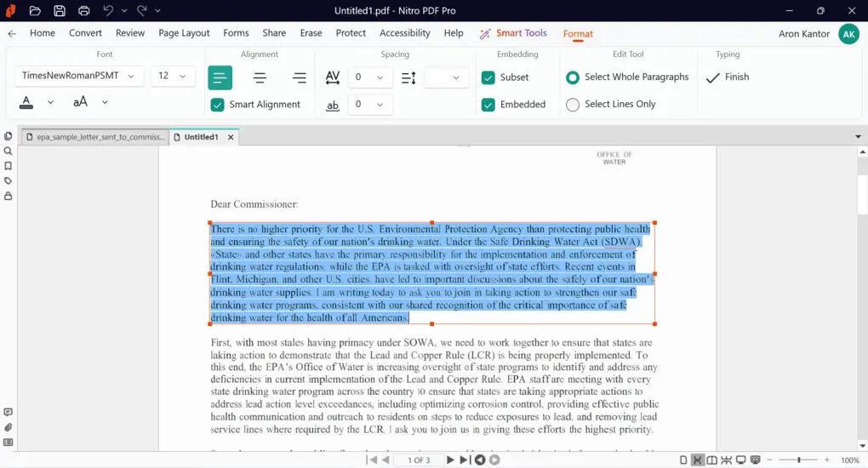The height and width of the screenshot is (468, 868).
Task: Go to previous view circled arrow
Action: click(480, 459)
